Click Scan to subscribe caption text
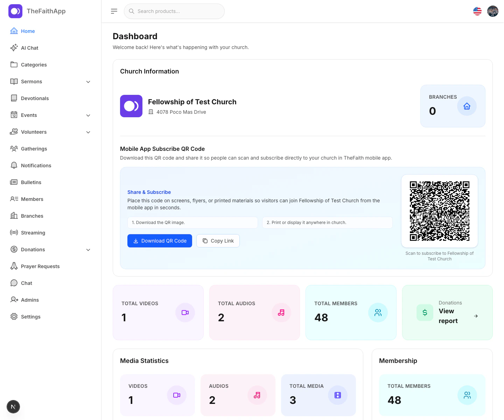Screen dimensions: 504x420 pos(440,256)
